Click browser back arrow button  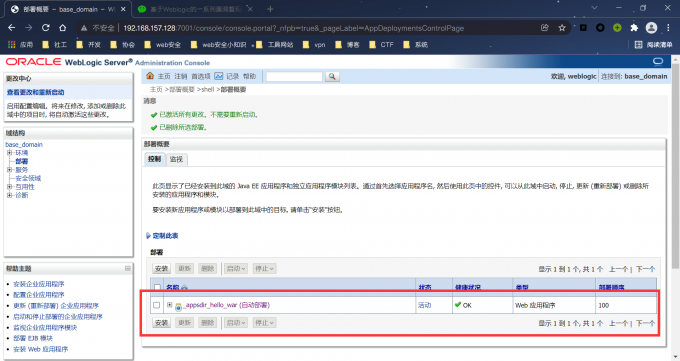coord(12,28)
